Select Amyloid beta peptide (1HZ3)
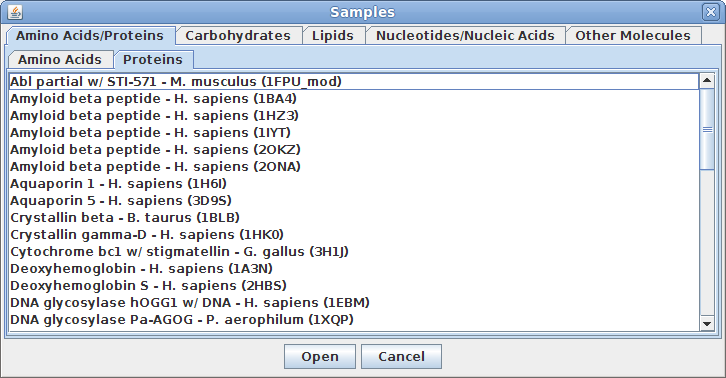The height and width of the screenshot is (378, 726). 354,116
